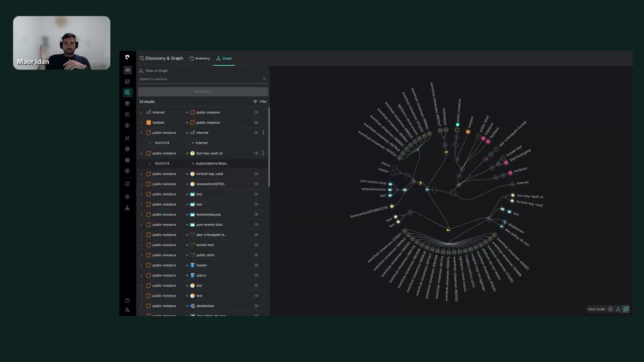Open the settings gear in sidebar
The image size is (644, 362).
(x=127, y=197)
